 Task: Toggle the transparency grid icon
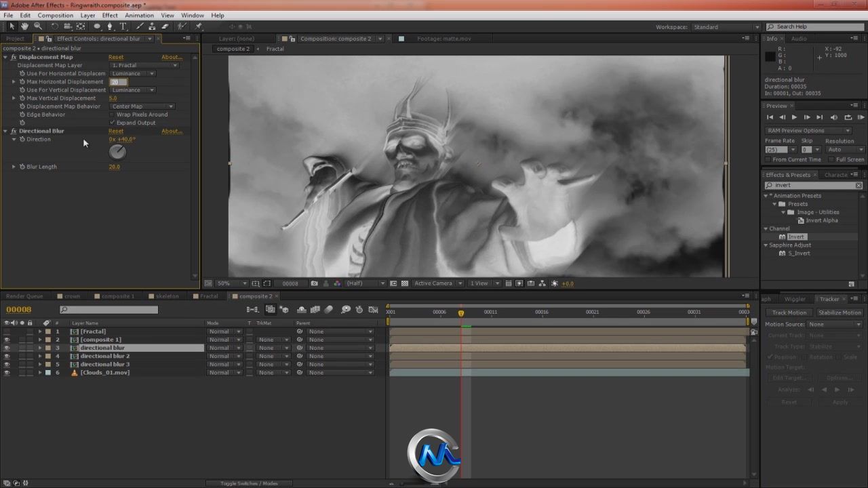tap(405, 283)
